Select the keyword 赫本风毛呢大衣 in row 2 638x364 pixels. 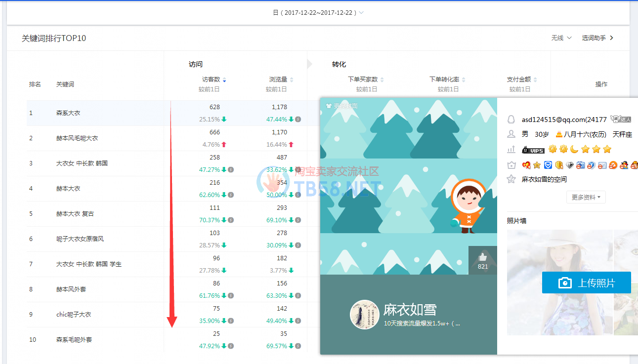[x=77, y=138]
